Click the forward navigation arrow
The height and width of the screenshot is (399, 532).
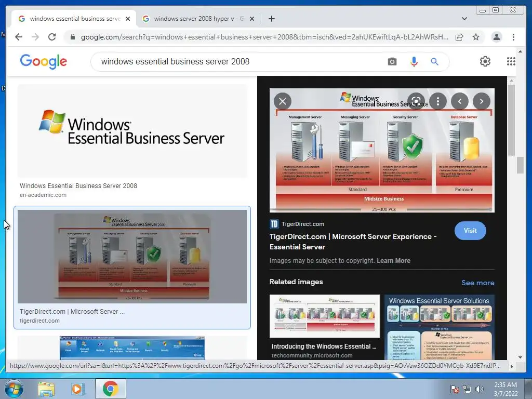click(35, 37)
